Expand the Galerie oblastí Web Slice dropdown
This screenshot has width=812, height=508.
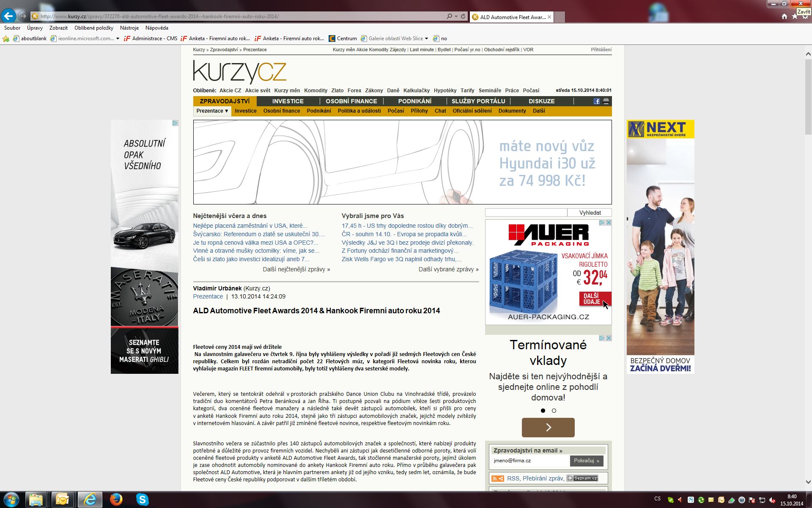(x=426, y=39)
